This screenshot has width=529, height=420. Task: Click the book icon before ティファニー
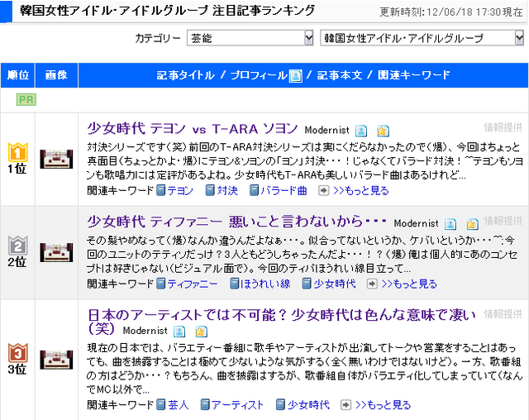161,284
